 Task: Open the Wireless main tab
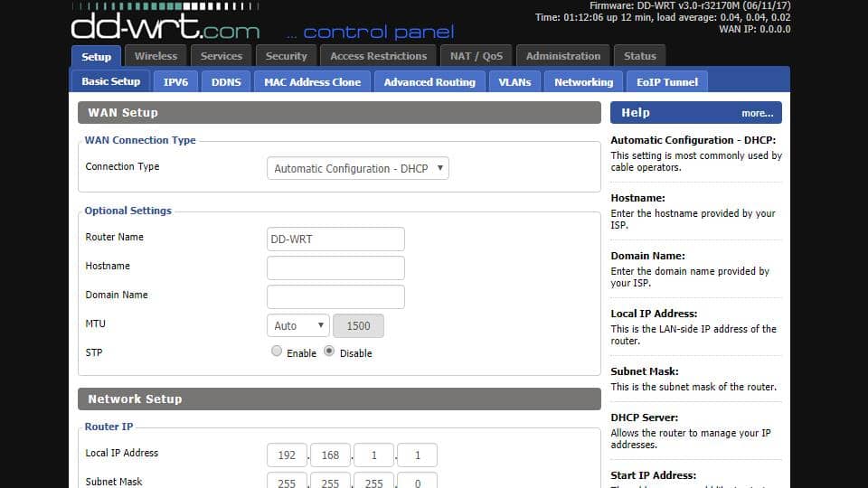click(x=156, y=56)
